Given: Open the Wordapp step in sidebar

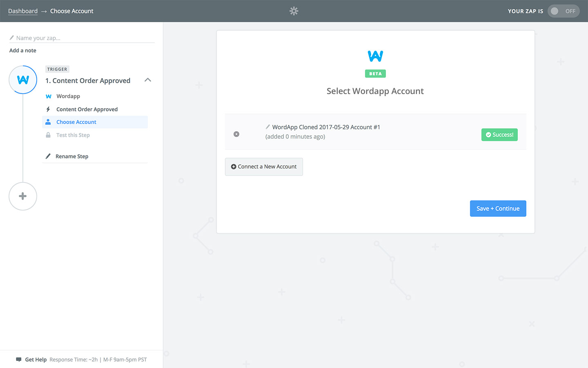Looking at the screenshot, I should 68,96.
